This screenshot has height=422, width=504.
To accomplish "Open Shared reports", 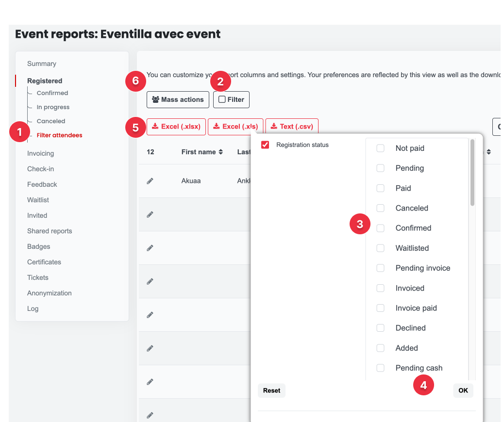I will pyautogui.click(x=50, y=231).
